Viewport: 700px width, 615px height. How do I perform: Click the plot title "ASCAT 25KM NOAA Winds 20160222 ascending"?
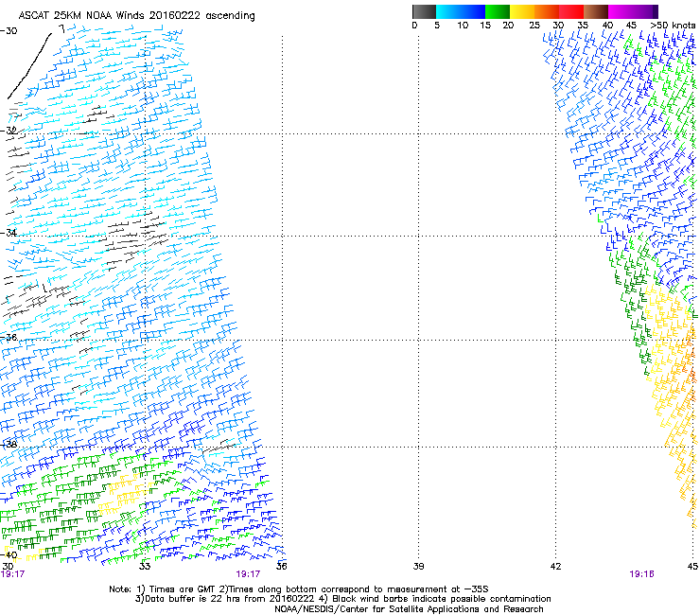pos(136,16)
